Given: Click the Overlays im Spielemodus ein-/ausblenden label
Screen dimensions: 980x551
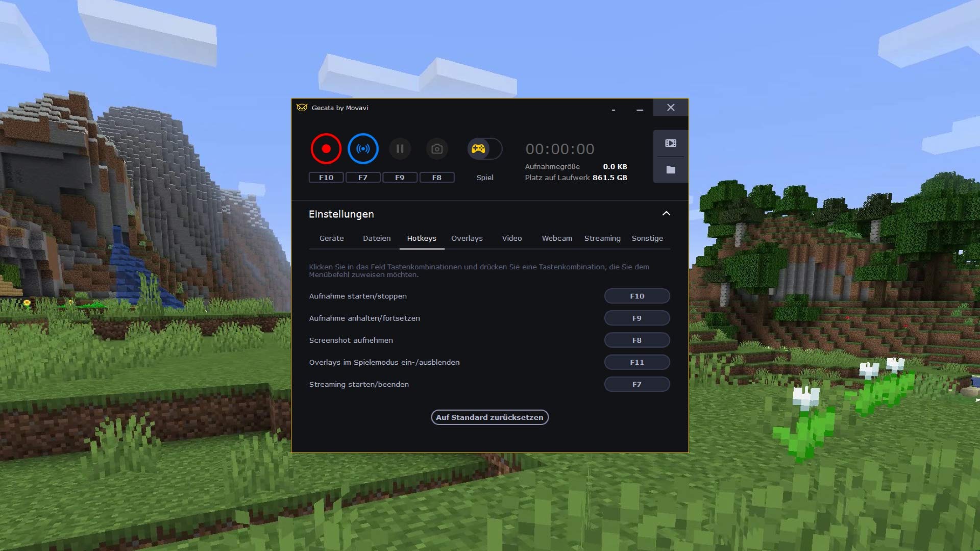Looking at the screenshot, I should (384, 362).
